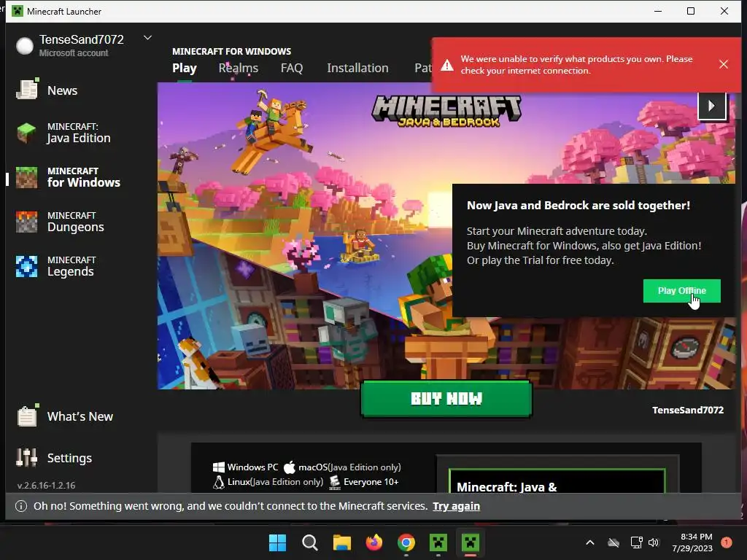Click the Minecraft Java & Bedrock logo
Viewport: 747px width, 560px height.
click(446, 111)
